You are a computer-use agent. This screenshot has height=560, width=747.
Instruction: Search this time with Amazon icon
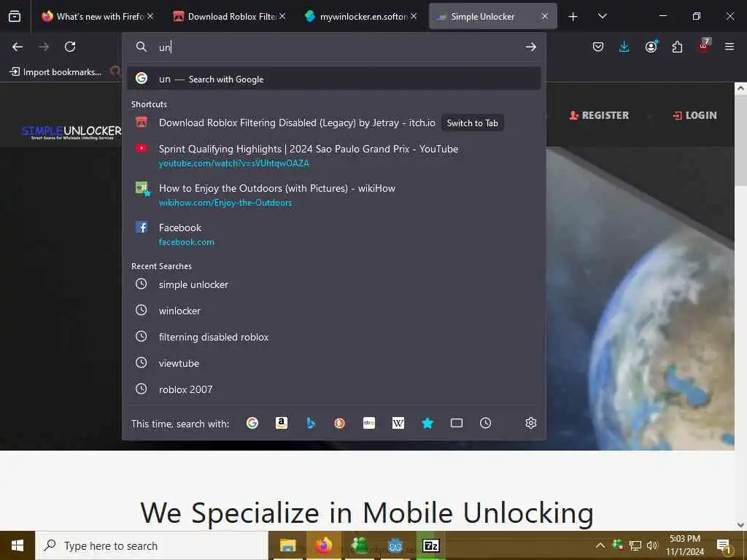[x=282, y=423]
